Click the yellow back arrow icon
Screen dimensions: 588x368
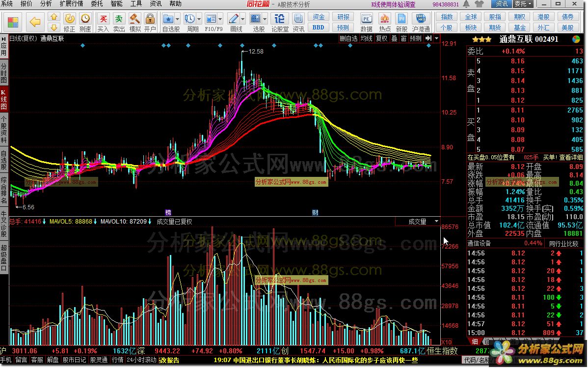point(35,22)
